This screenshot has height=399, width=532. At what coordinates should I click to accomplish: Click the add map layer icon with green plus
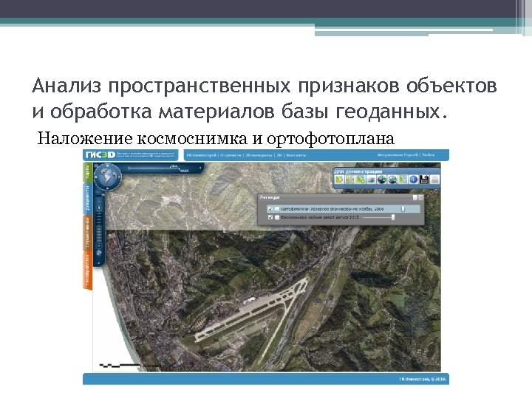(x=361, y=179)
